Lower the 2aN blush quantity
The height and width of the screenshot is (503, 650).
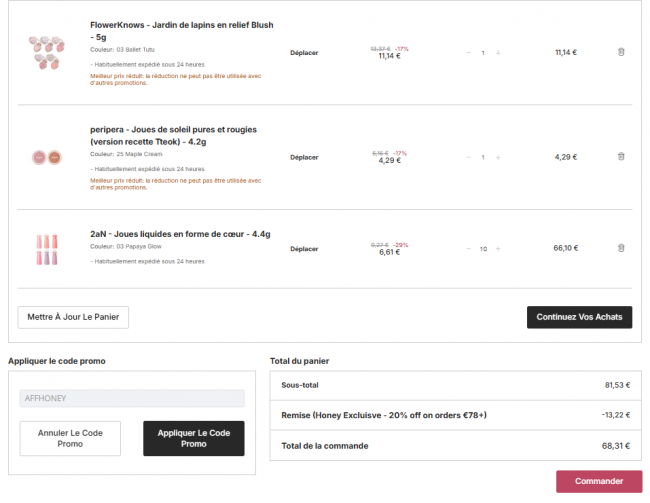(x=467, y=249)
